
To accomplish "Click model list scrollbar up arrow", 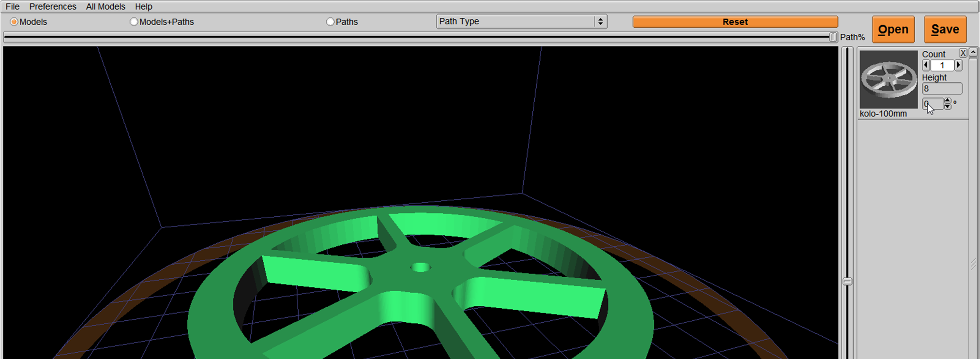I will click(973, 52).
